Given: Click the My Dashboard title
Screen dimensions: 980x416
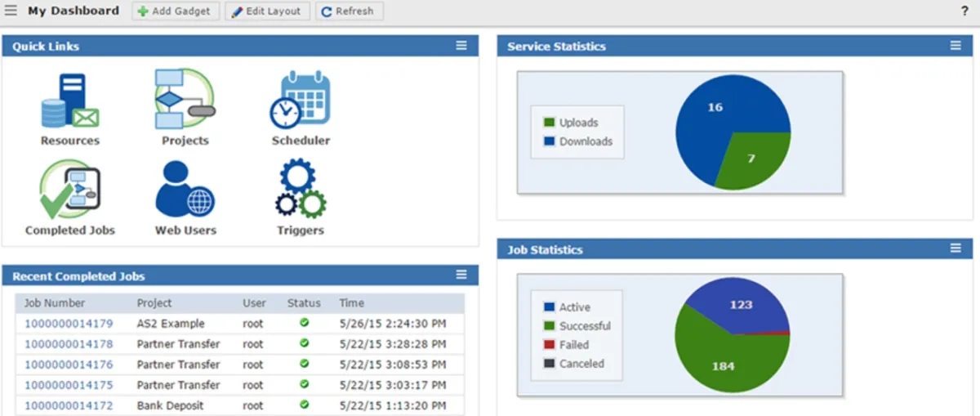Looking at the screenshot, I should pyautogui.click(x=73, y=11).
